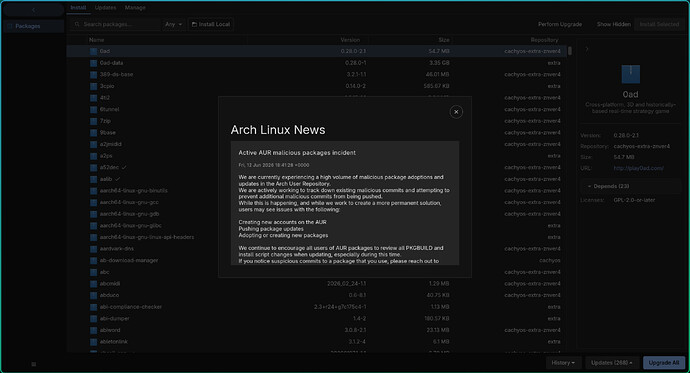Select the ab-download-manager package row
This screenshot has height=373, width=690.
point(316,260)
